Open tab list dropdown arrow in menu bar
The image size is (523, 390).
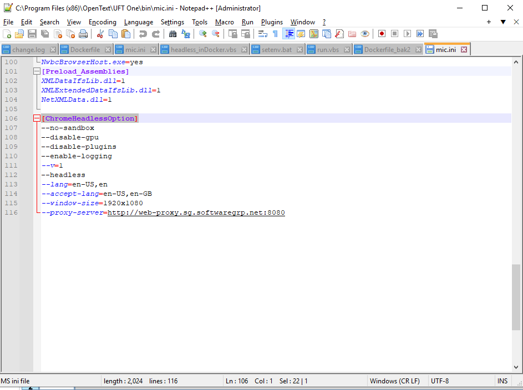point(503,22)
